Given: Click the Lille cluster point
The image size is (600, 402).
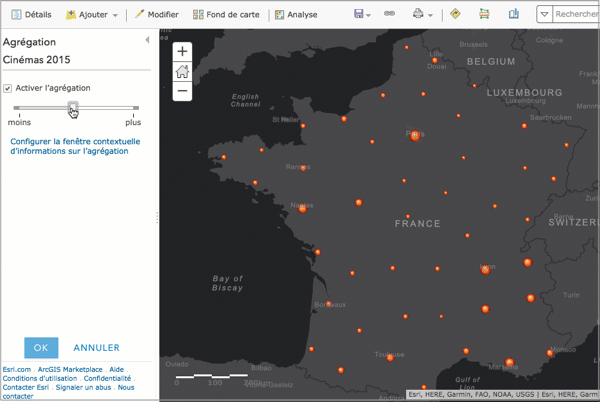Looking at the screenshot, I should coord(435,60).
